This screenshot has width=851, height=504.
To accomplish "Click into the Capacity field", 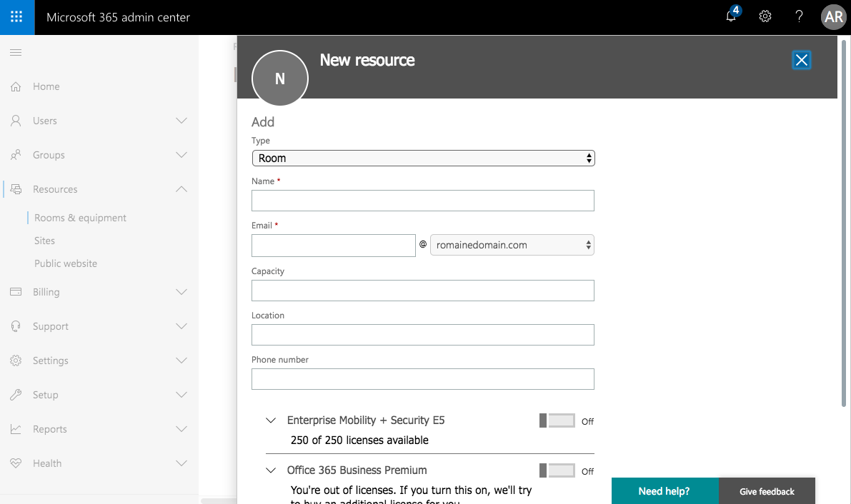I will click(x=423, y=291).
